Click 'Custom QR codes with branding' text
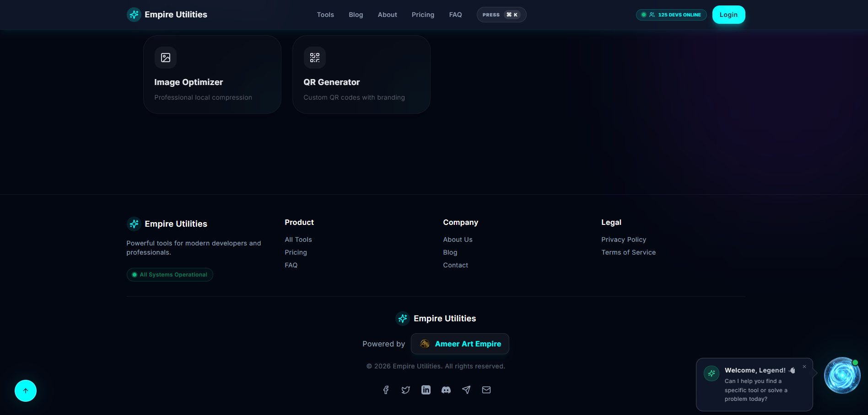Viewport: 868px width, 415px height. [x=354, y=97]
